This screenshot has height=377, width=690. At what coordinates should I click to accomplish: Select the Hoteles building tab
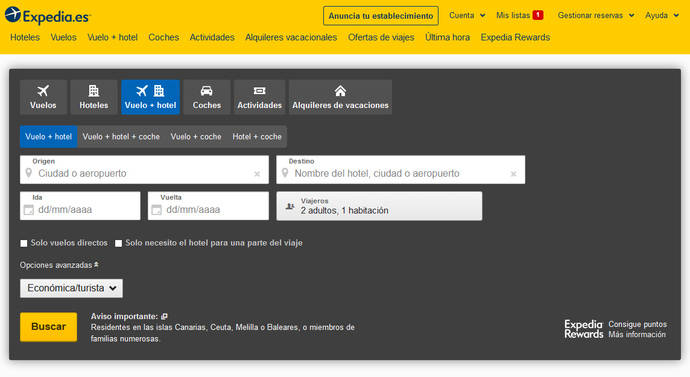point(94,97)
